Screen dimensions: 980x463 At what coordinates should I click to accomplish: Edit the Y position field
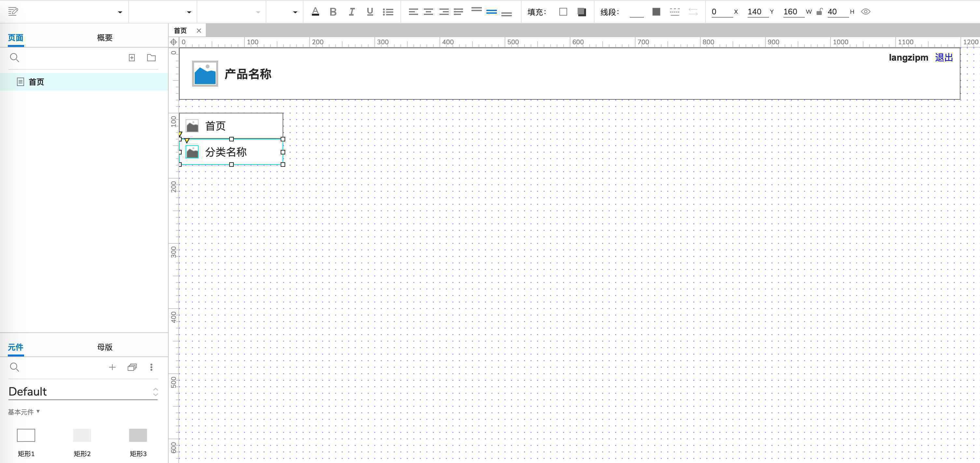point(757,12)
